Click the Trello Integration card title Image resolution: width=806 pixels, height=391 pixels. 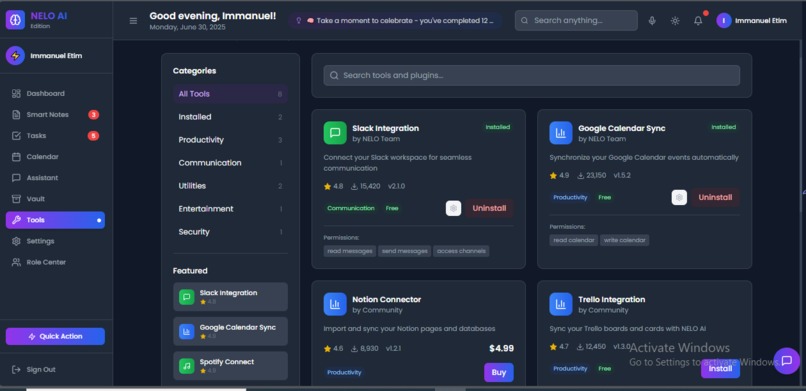(x=612, y=299)
